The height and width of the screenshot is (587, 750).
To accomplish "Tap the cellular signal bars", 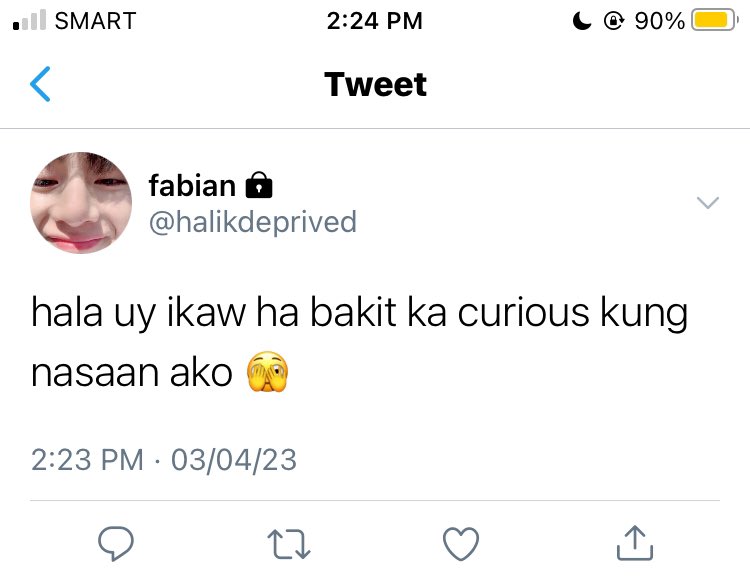I will pos(30,21).
